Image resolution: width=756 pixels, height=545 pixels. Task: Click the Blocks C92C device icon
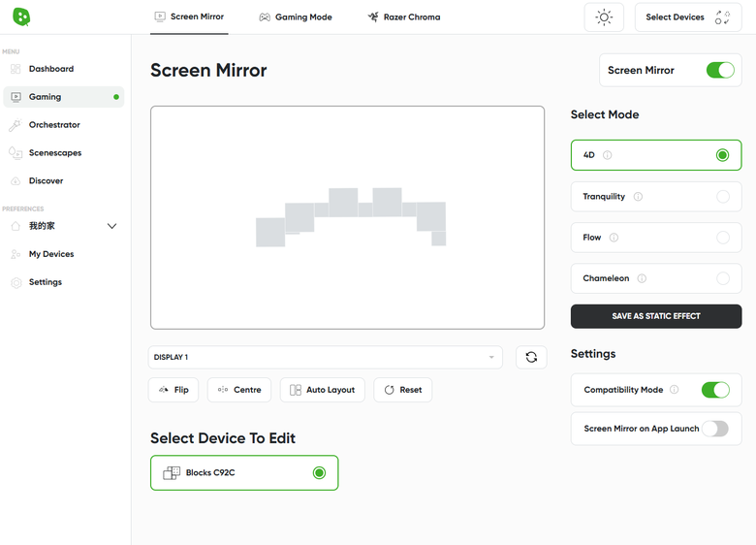pos(172,472)
